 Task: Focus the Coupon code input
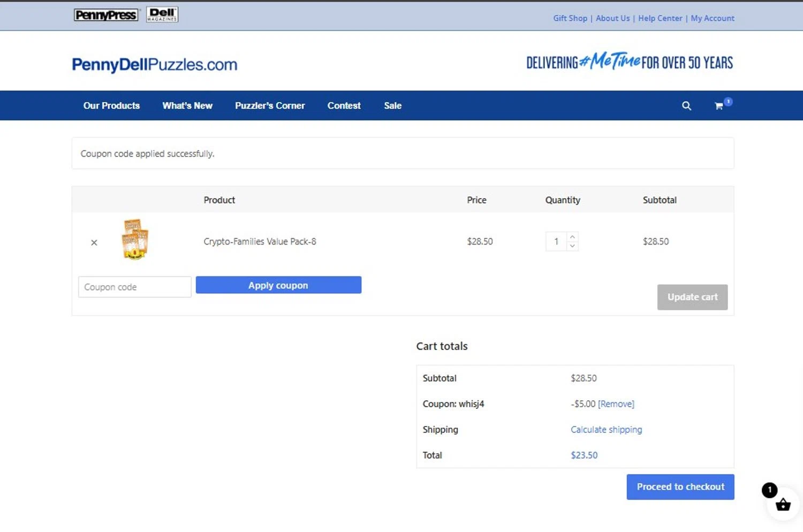point(135,287)
